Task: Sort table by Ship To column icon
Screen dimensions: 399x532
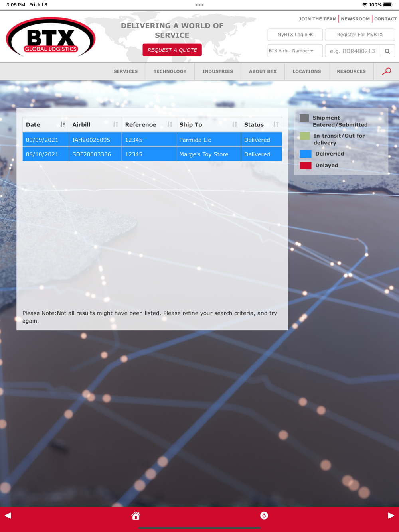Action: tap(235, 124)
